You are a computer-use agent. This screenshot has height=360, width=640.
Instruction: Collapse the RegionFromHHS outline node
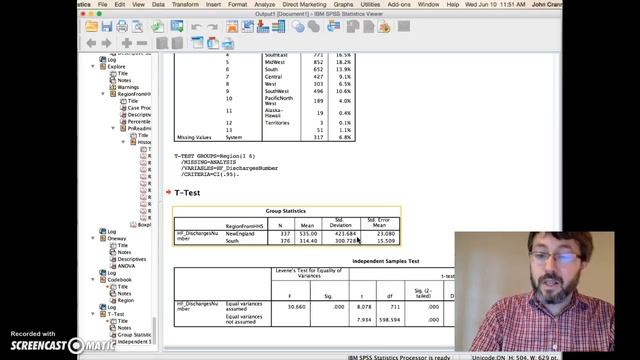[103, 94]
